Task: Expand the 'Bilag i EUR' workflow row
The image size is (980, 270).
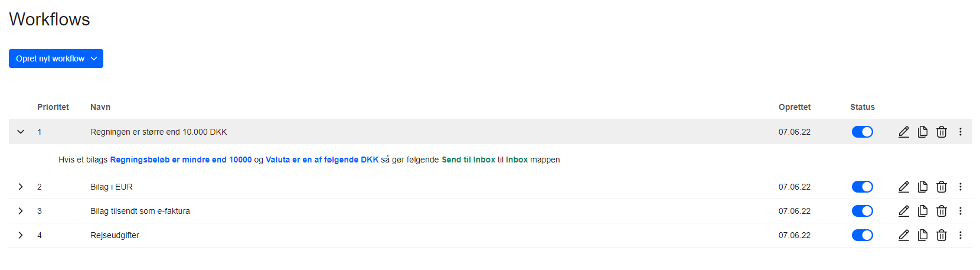Action: click(x=21, y=187)
